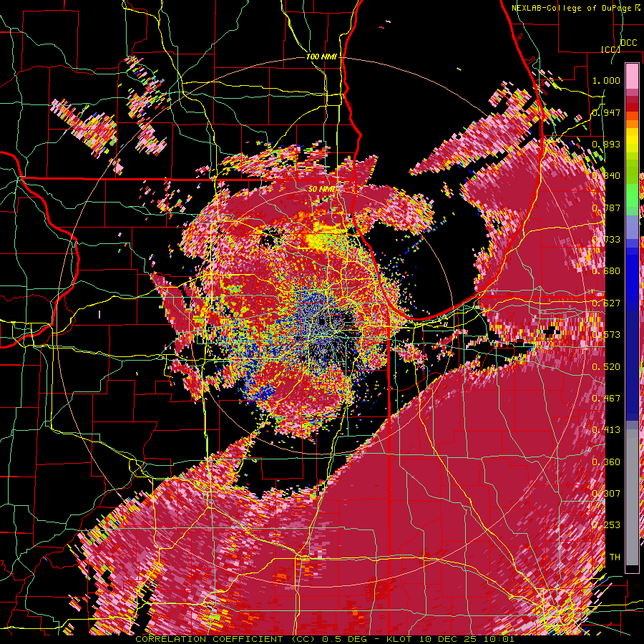Click the CORRELATION COEFFICIENT (CC) caption text
Screen dimensions: 644x644
click(225, 639)
